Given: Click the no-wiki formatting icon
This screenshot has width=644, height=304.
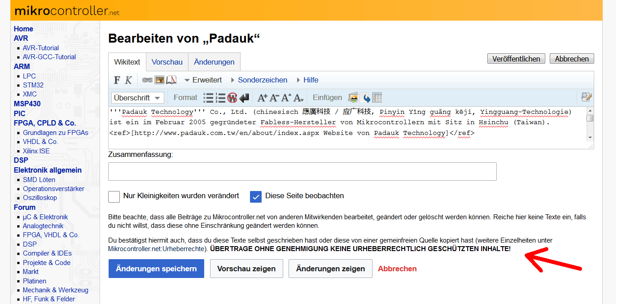Looking at the screenshot, I should click(232, 98).
